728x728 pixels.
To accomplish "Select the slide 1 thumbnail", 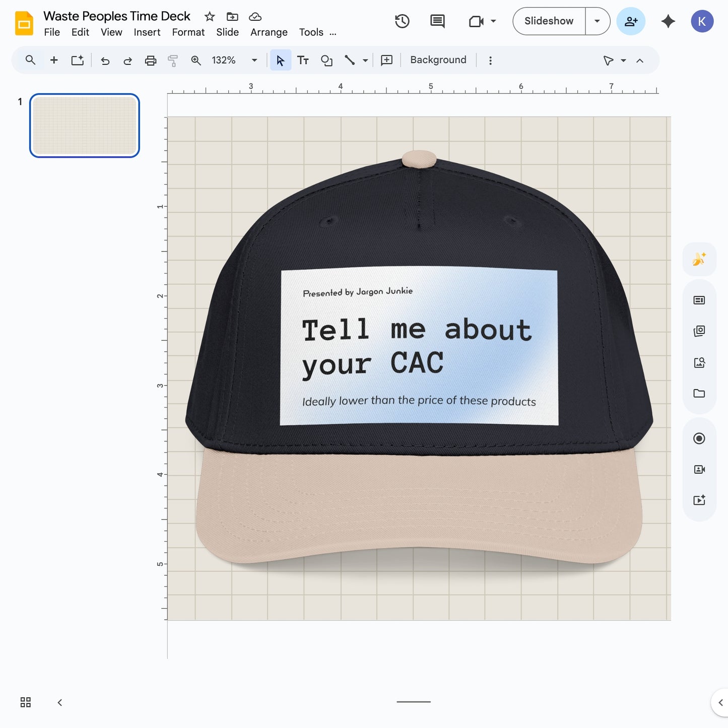I will click(84, 125).
